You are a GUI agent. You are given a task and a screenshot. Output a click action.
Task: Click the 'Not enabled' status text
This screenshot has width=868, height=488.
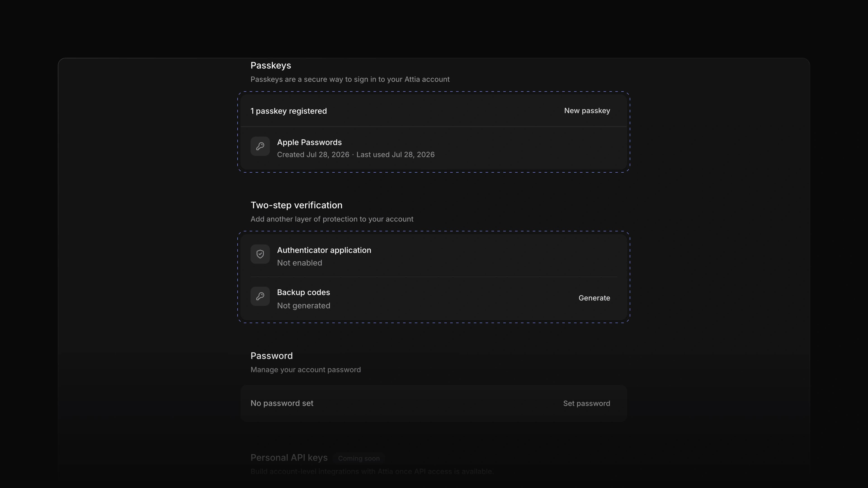pyautogui.click(x=299, y=263)
